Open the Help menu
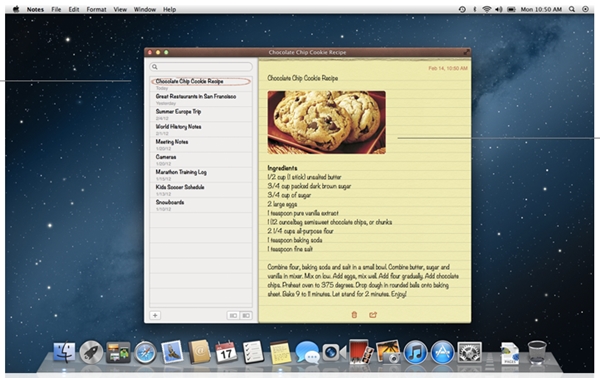The height and width of the screenshot is (378, 600). click(x=170, y=9)
